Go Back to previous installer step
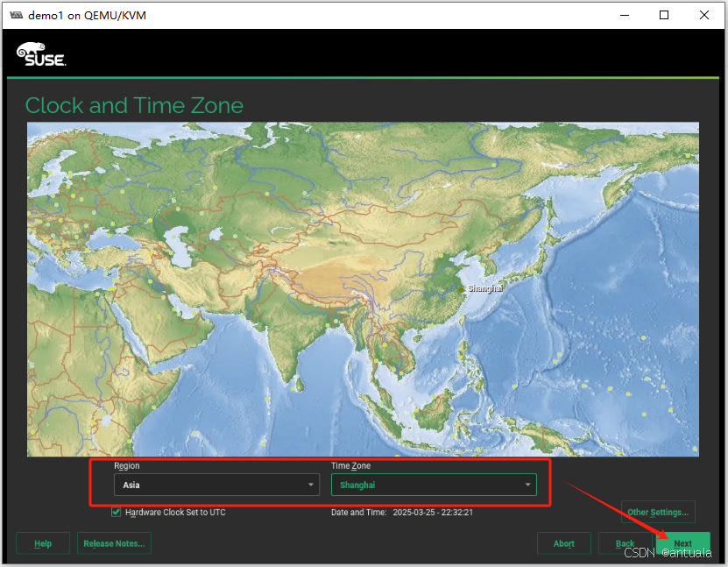The width and height of the screenshot is (728, 567). 625,542
